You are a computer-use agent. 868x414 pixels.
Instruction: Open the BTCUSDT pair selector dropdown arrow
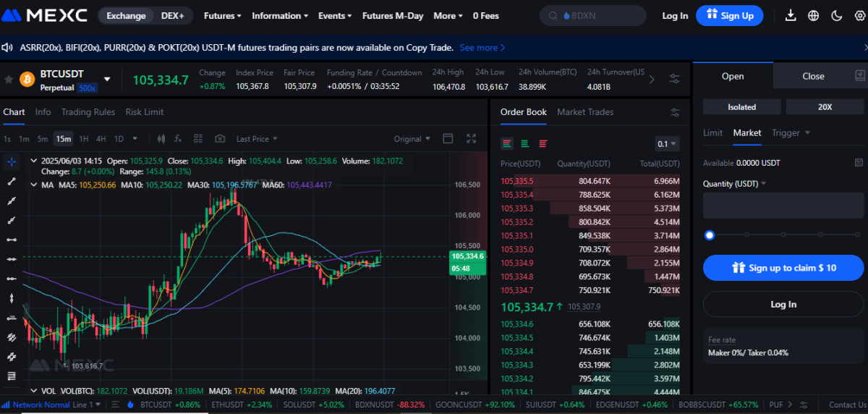tap(107, 79)
